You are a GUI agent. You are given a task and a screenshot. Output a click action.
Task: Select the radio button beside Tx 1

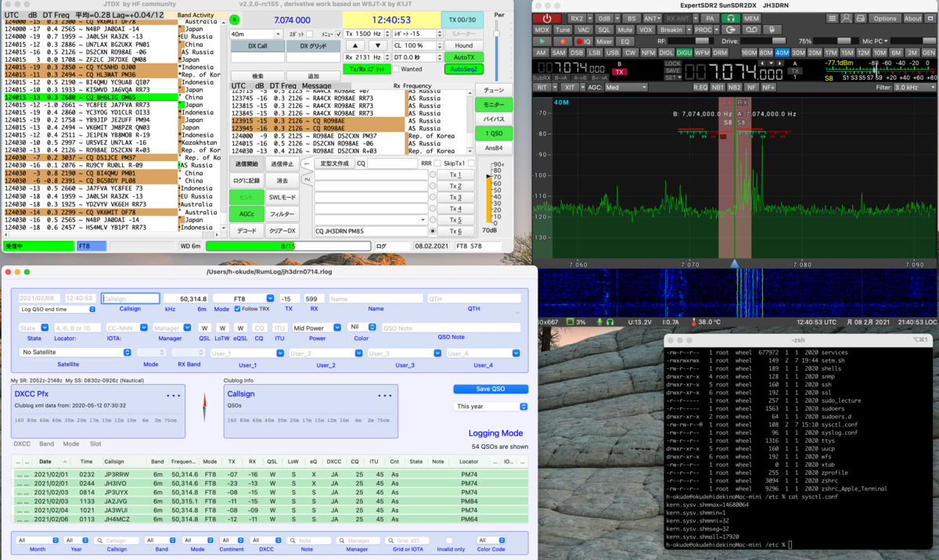(433, 174)
